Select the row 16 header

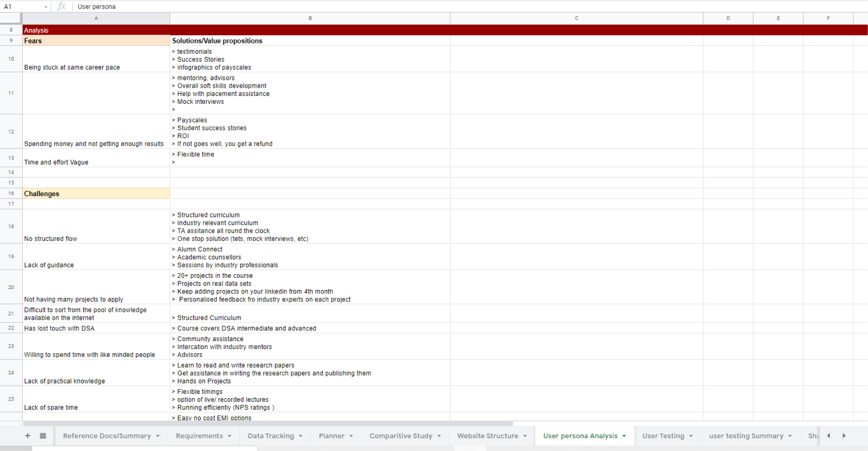tap(11, 193)
